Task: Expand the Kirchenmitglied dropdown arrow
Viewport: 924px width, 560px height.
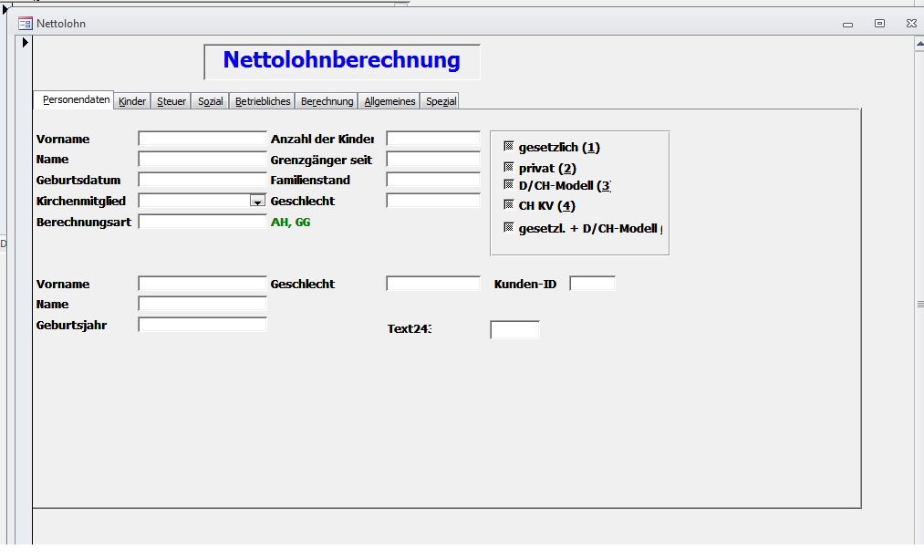Action: [257, 201]
